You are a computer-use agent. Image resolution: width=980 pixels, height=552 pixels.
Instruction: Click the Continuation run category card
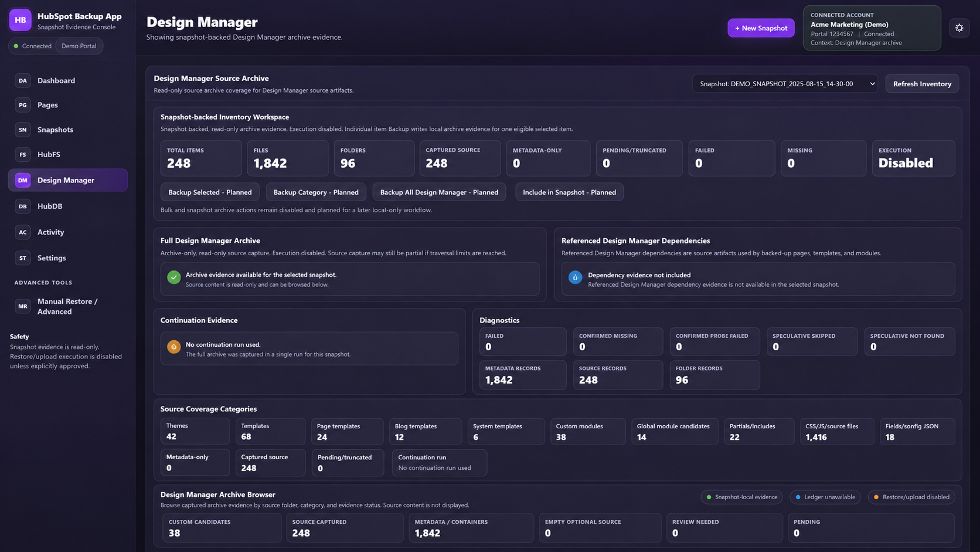pos(439,462)
